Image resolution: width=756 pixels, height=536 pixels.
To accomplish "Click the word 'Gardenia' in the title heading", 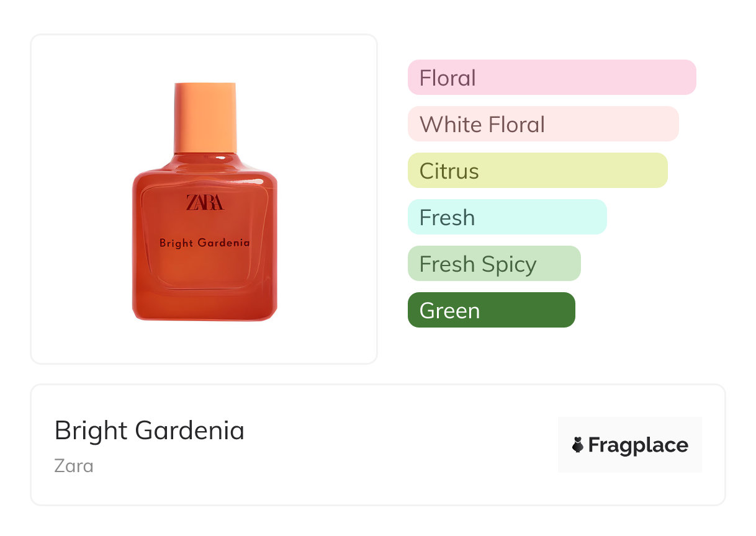I will pyautogui.click(x=189, y=431).
